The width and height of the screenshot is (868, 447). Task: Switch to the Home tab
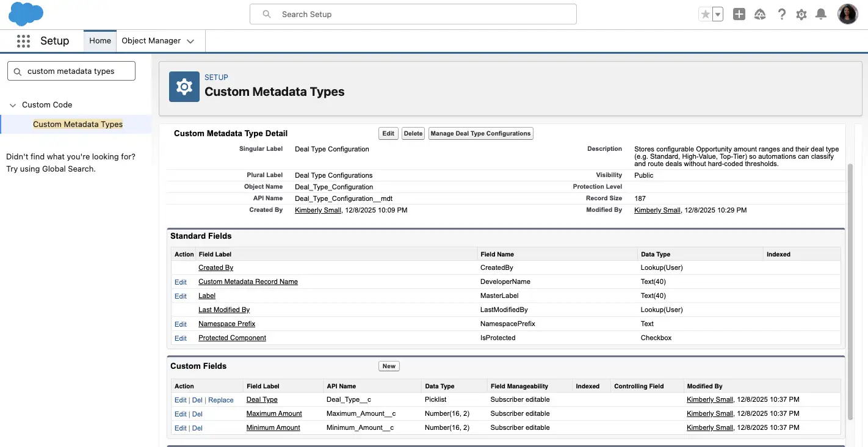pos(100,41)
